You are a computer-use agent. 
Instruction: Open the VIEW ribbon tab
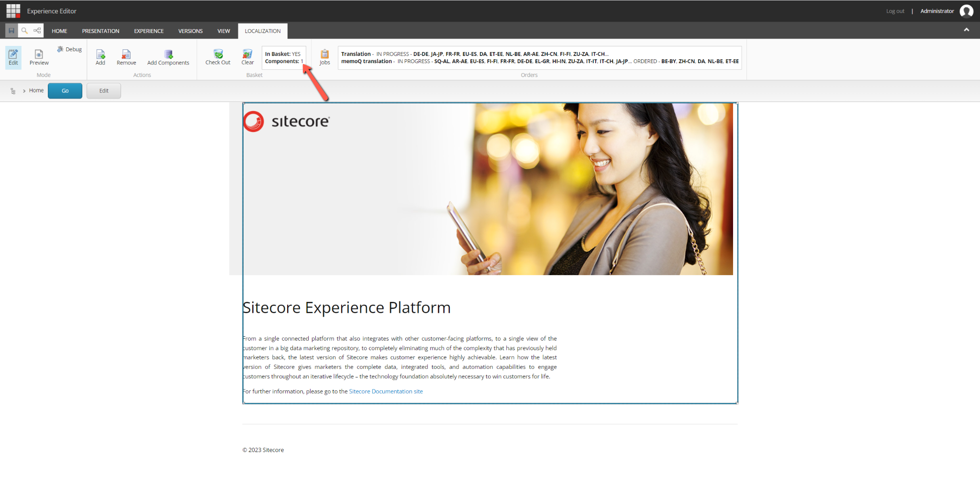[x=223, y=31]
